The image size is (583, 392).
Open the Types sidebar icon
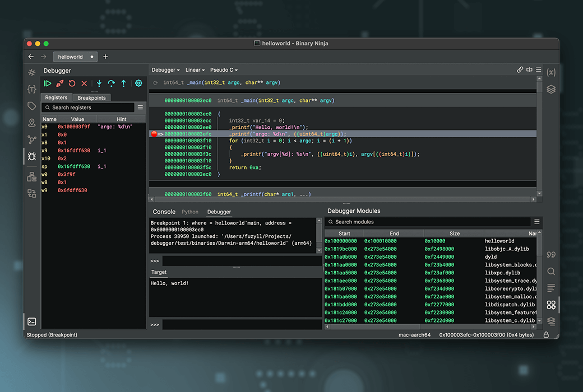pos(32,89)
